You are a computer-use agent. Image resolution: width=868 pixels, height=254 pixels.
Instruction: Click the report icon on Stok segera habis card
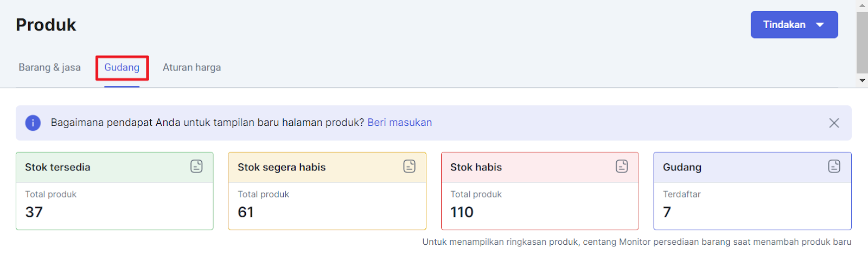point(409,167)
